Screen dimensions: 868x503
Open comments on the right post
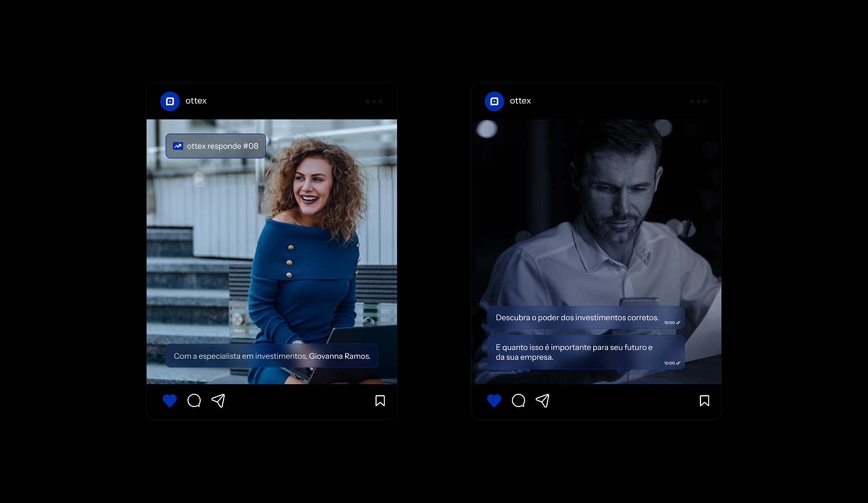tap(518, 401)
